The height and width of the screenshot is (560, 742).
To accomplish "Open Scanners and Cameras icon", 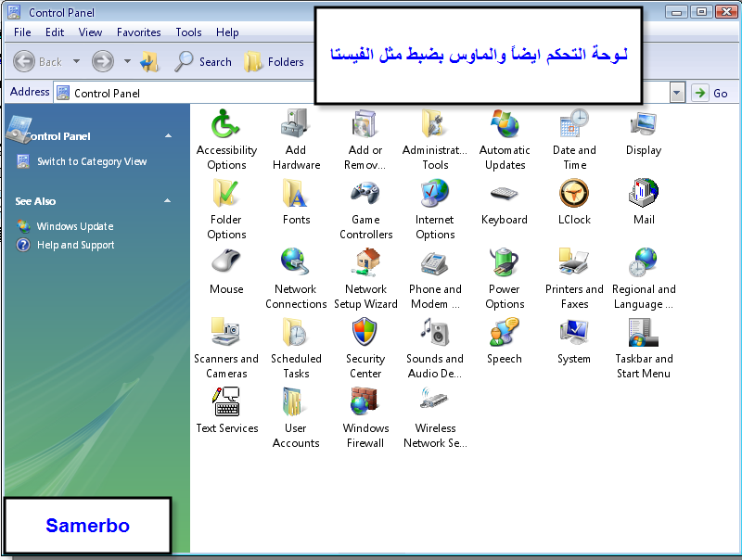I will (226, 333).
